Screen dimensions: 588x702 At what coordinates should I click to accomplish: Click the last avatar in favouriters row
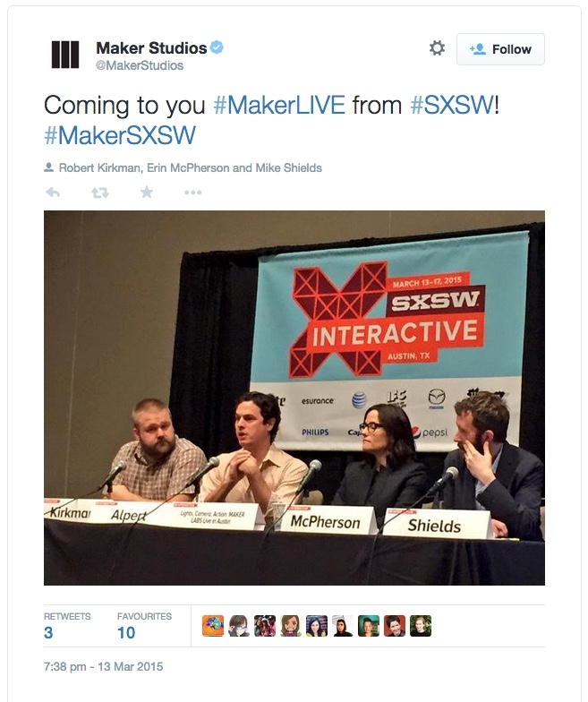421,625
